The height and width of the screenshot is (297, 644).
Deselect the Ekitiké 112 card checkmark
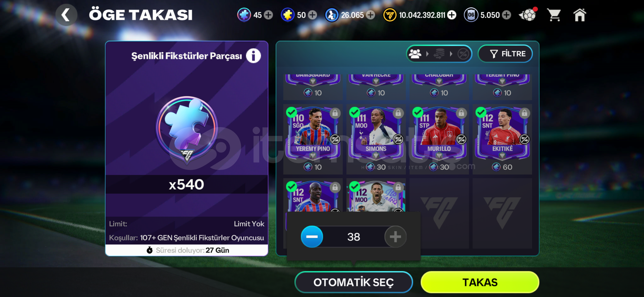coord(481,112)
